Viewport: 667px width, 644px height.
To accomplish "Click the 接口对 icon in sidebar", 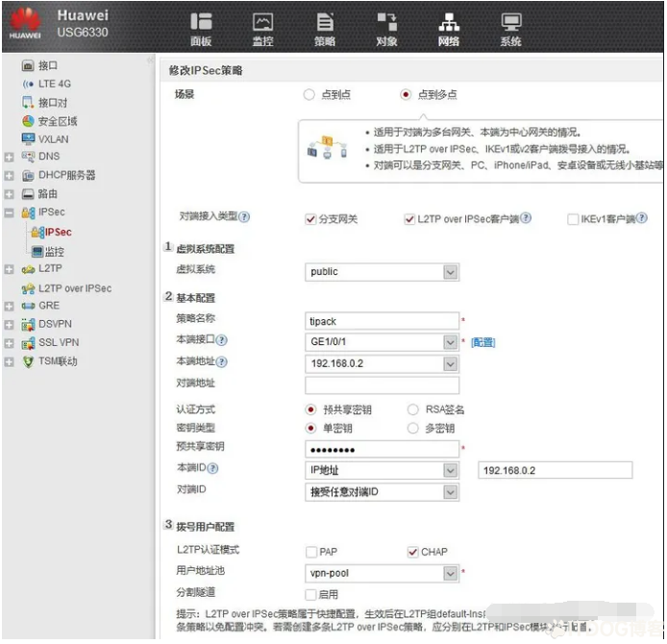I will [28, 102].
